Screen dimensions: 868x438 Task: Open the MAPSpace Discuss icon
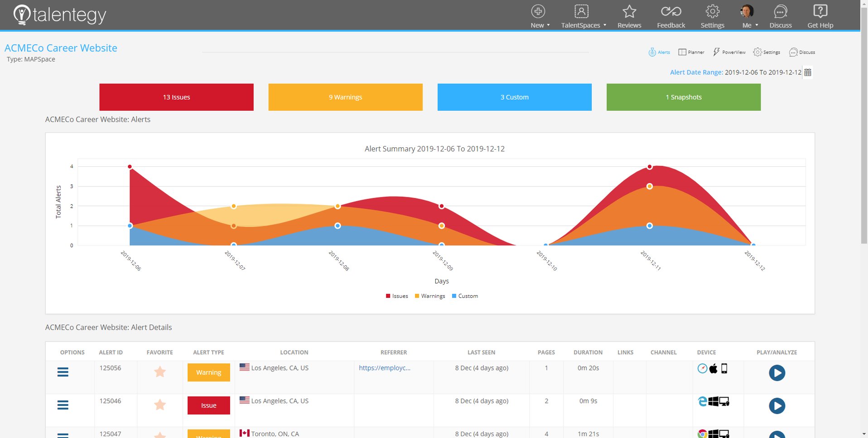pos(793,52)
